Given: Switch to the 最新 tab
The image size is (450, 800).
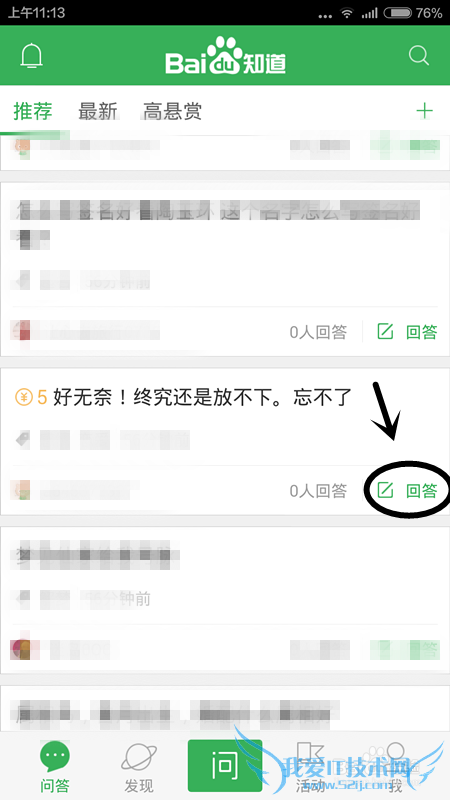Looking at the screenshot, I should coord(98,111).
